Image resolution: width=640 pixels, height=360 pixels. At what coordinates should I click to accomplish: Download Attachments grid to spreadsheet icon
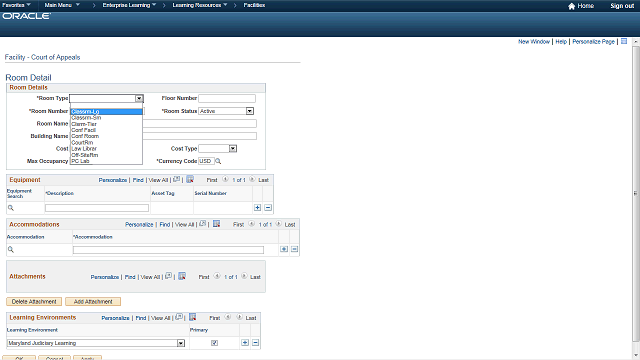pos(182,276)
